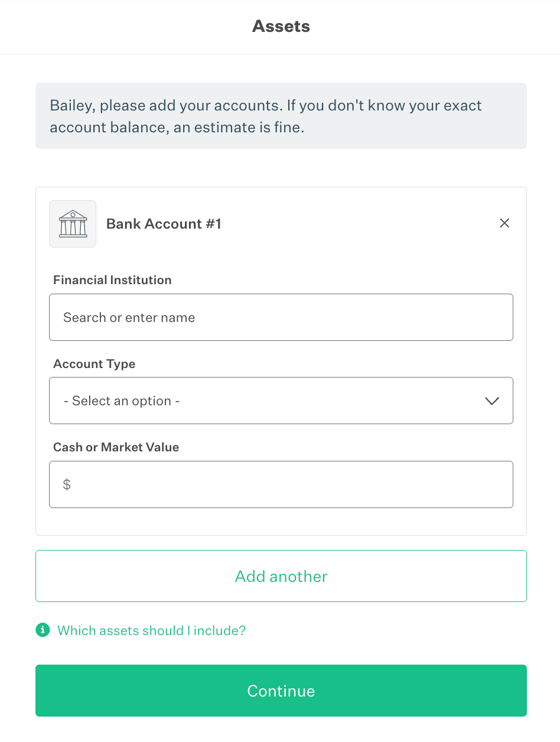Click the Cash or Market Value label

[x=116, y=447]
